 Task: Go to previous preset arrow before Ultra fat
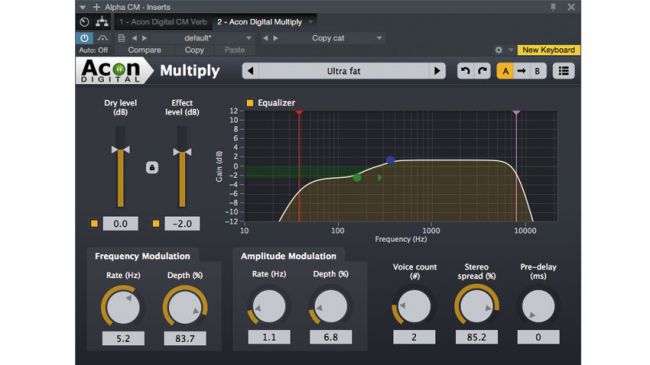[x=251, y=71]
